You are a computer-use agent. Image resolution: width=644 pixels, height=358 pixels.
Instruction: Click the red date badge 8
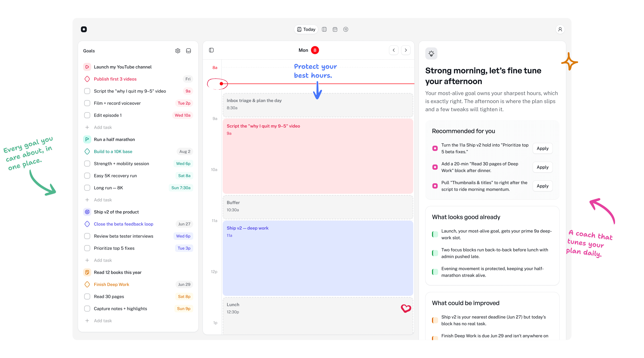[x=315, y=50]
